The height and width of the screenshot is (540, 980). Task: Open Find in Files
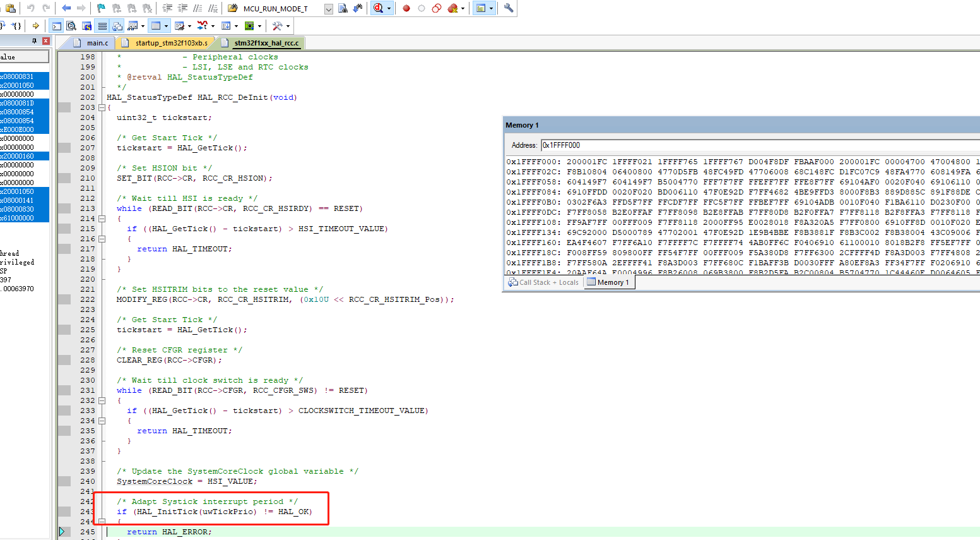point(233,8)
